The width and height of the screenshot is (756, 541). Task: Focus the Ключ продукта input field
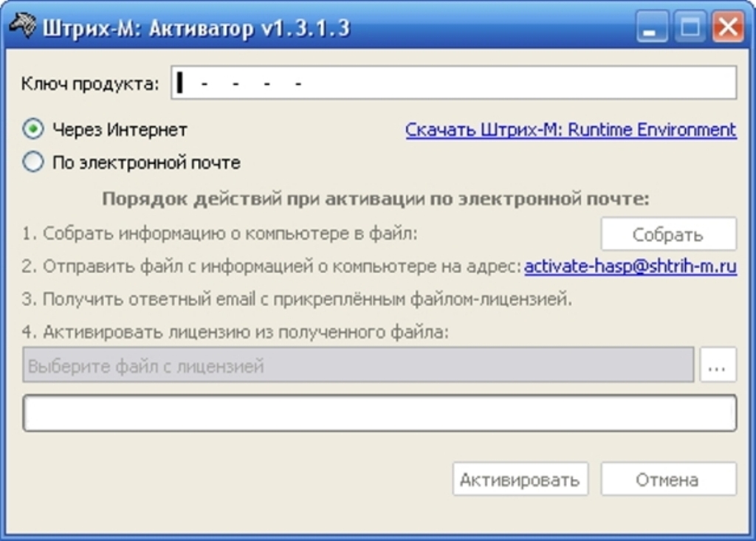pos(453,83)
